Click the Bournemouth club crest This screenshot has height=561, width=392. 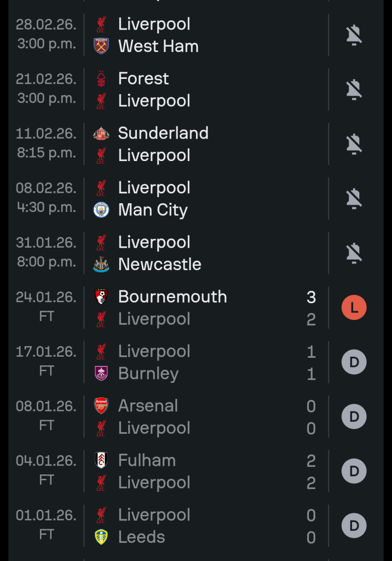coord(101,296)
